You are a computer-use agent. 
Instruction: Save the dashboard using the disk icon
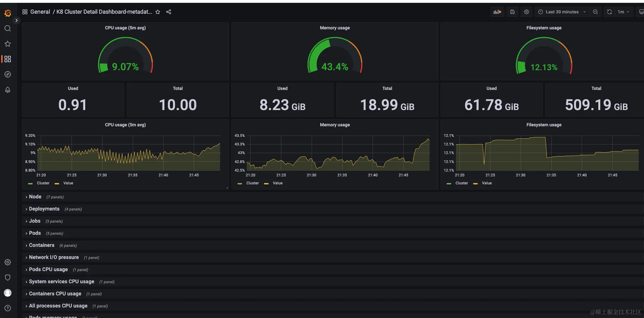coord(512,12)
